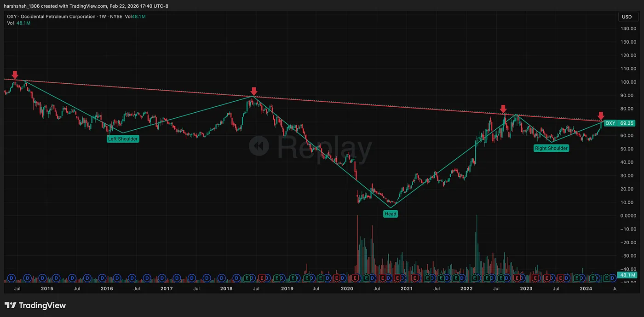
Task: Click the 2016 label on the time axis
Action: point(107,289)
